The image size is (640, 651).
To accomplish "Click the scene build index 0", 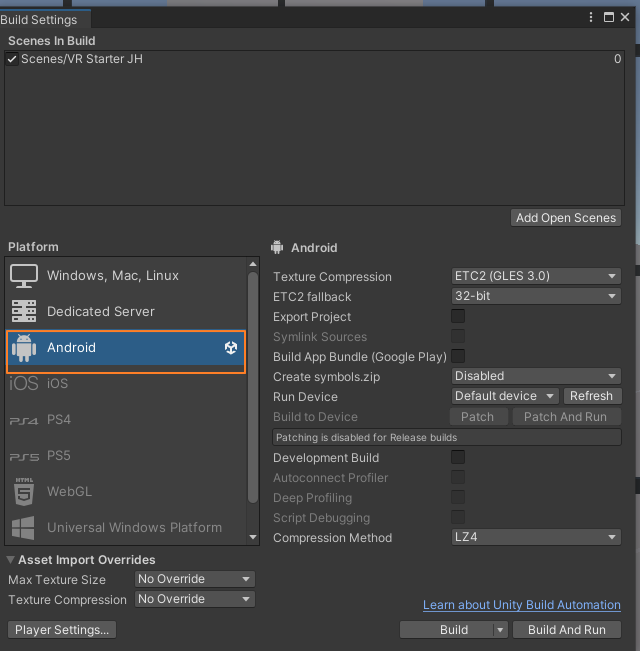I will [617, 59].
